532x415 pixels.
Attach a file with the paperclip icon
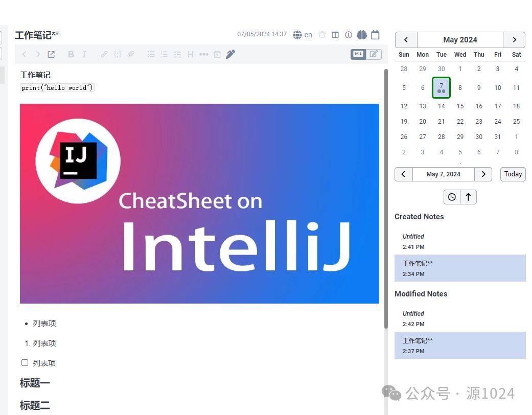click(x=131, y=54)
